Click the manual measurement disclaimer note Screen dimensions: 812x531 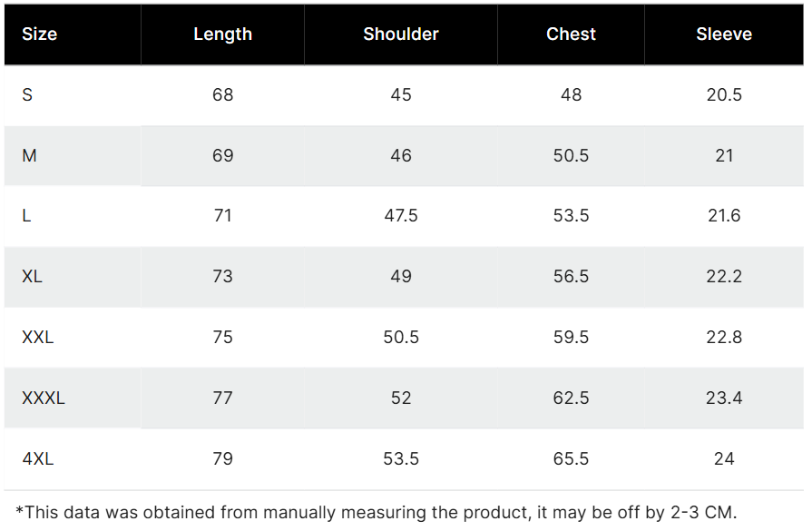tap(377, 512)
